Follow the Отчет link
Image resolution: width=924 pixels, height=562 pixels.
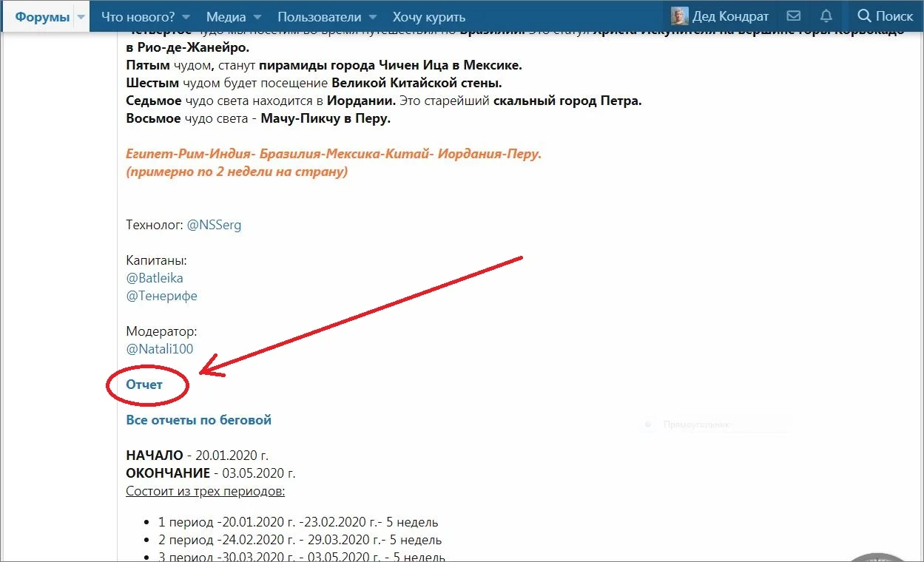(144, 385)
